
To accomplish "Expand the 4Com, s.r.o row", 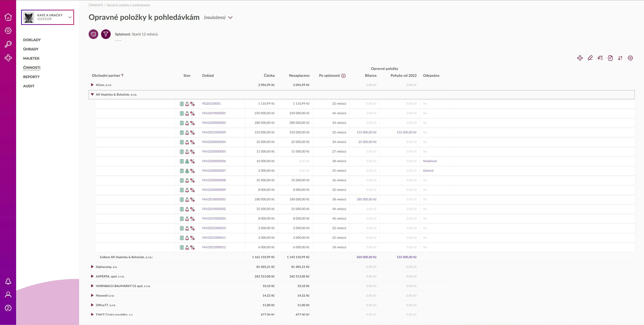I will 92,85.
